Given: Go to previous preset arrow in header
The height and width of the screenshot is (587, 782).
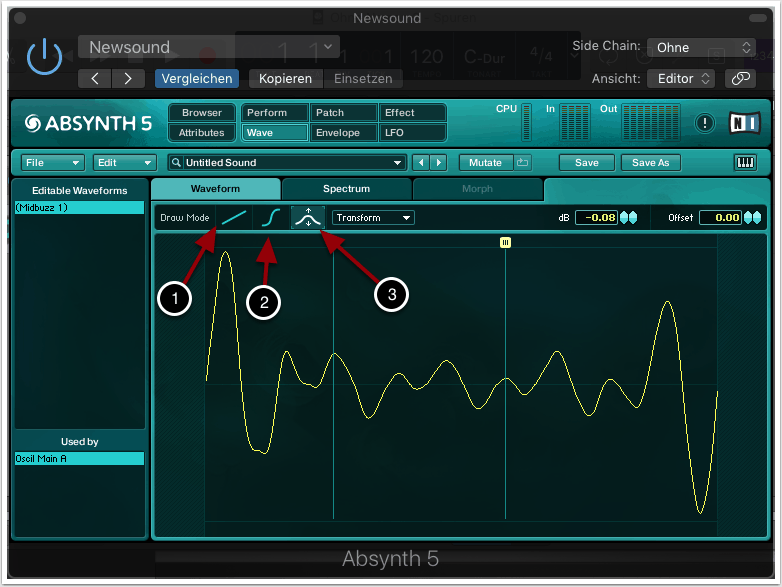Looking at the screenshot, I should [x=95, y=78].
